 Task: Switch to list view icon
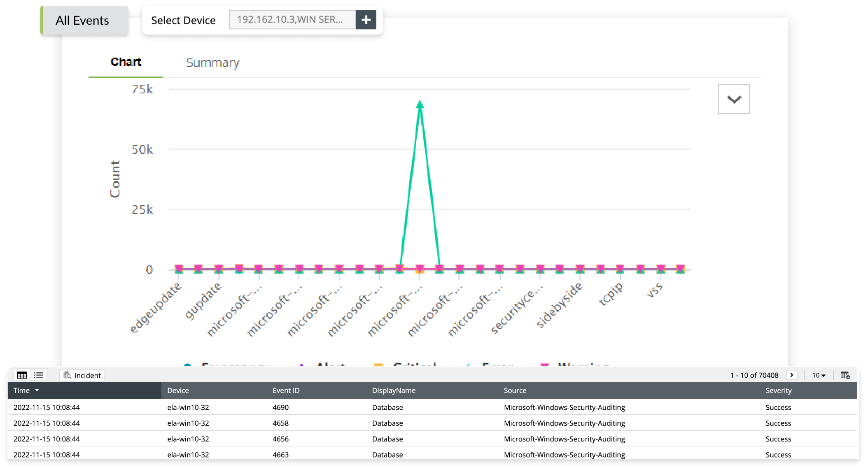point(39,375)
